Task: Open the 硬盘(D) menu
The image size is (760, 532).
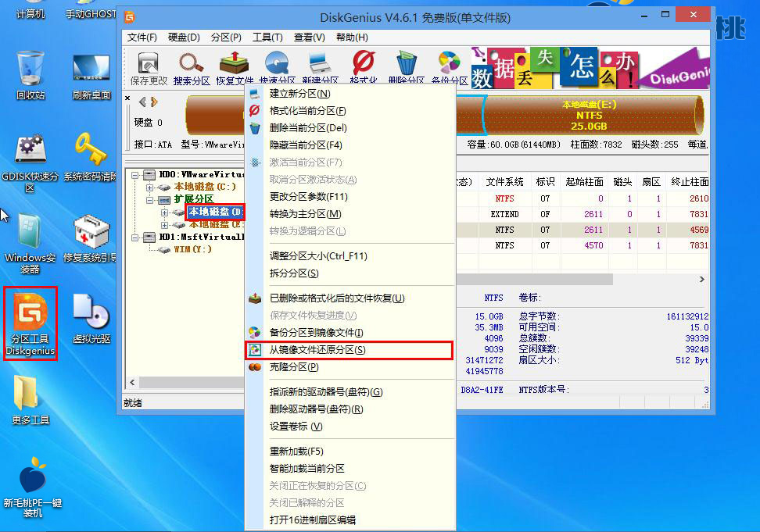Action: click(184, 37)
